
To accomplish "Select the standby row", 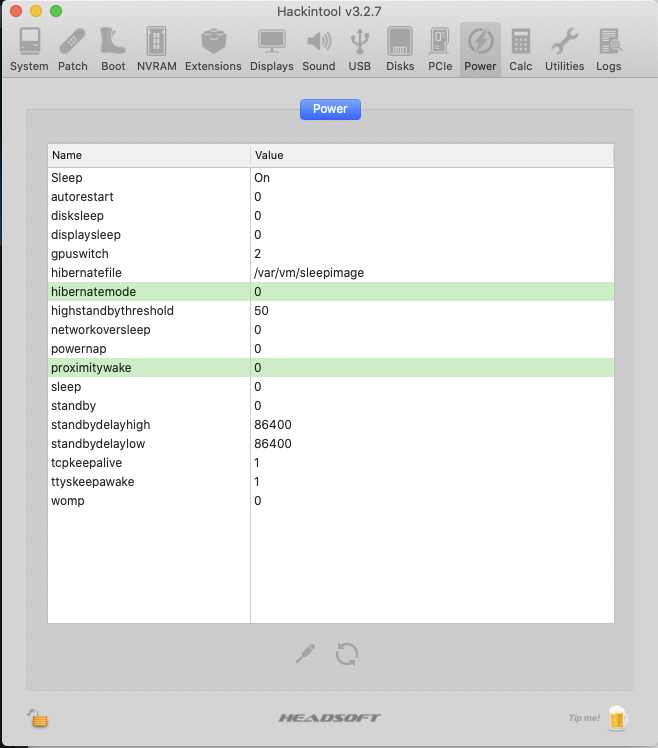I will coord(331,405).
